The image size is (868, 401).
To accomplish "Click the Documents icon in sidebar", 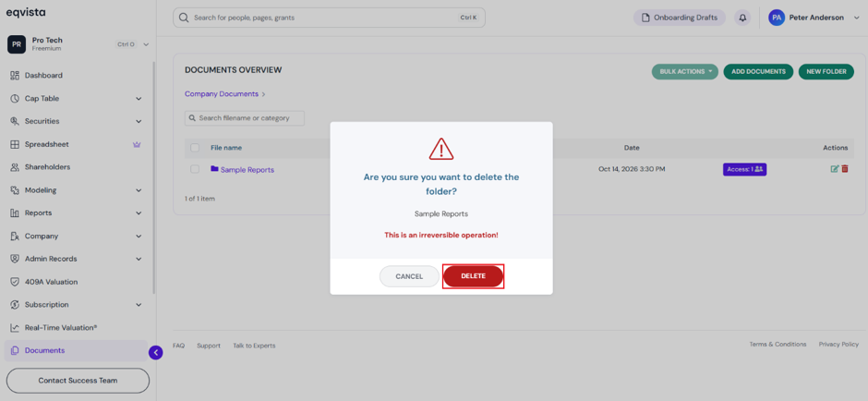I will pos(15,350).
